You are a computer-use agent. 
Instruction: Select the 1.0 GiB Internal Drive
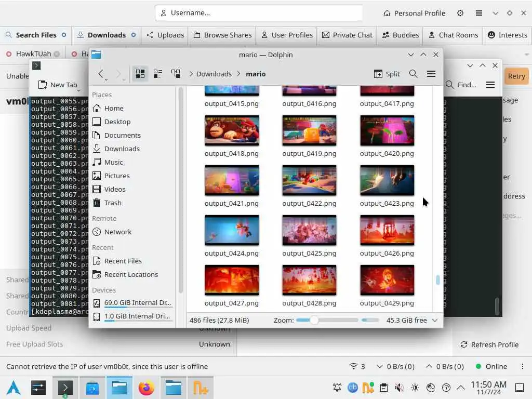[133, 316]
